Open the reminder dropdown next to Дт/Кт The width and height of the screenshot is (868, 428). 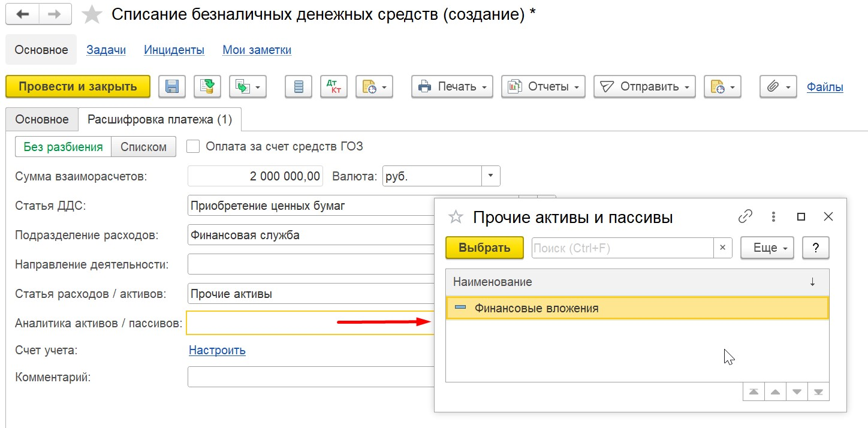pos(374,86)
